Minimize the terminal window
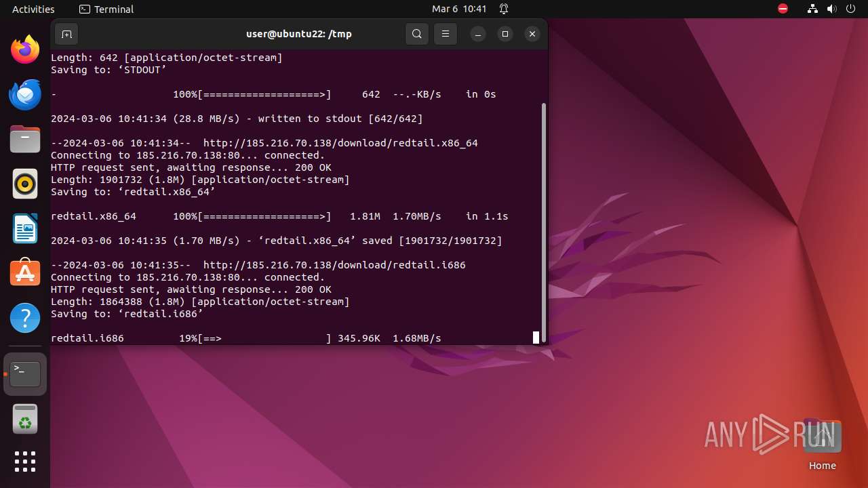Image resolution: width=868 pixels, height=488 pixels. (x=478, y=34)
